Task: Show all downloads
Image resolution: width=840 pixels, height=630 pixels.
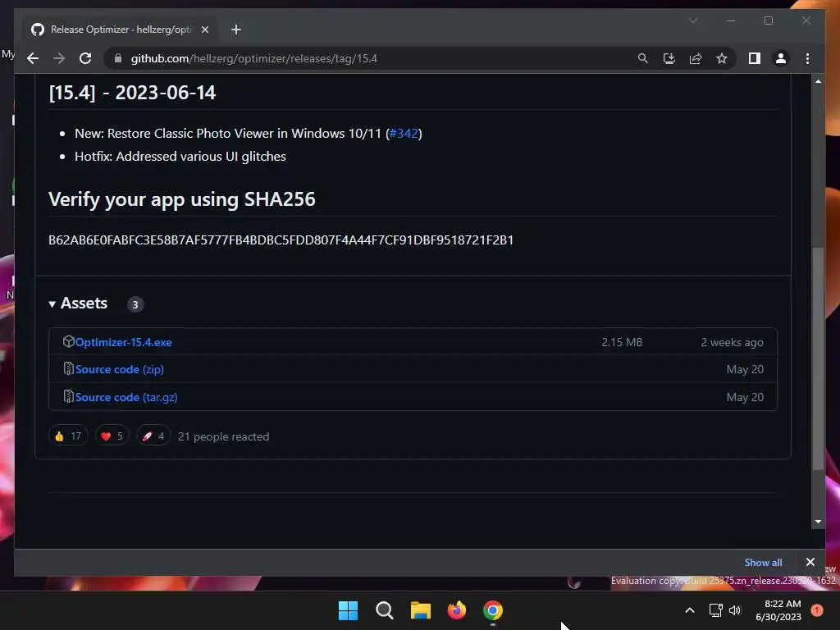Action: pyautogui.click(x=763, y=563)
